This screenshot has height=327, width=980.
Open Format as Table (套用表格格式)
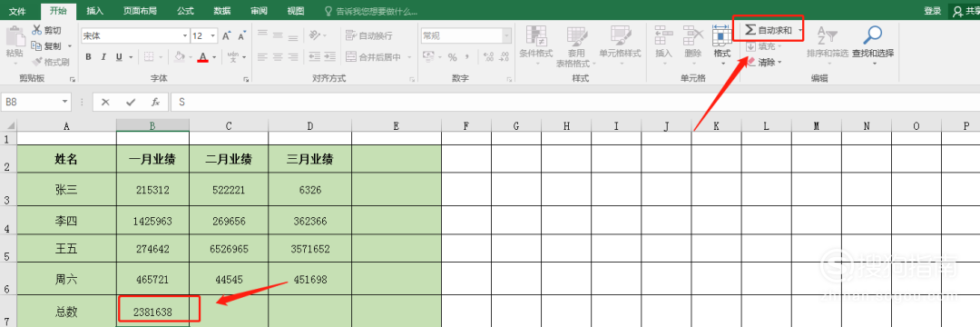575,47
